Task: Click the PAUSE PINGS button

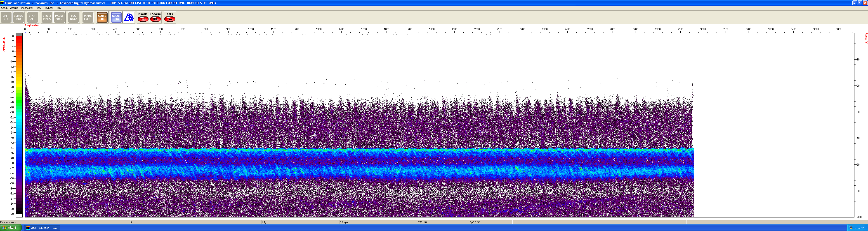Action: coord(59,18)
